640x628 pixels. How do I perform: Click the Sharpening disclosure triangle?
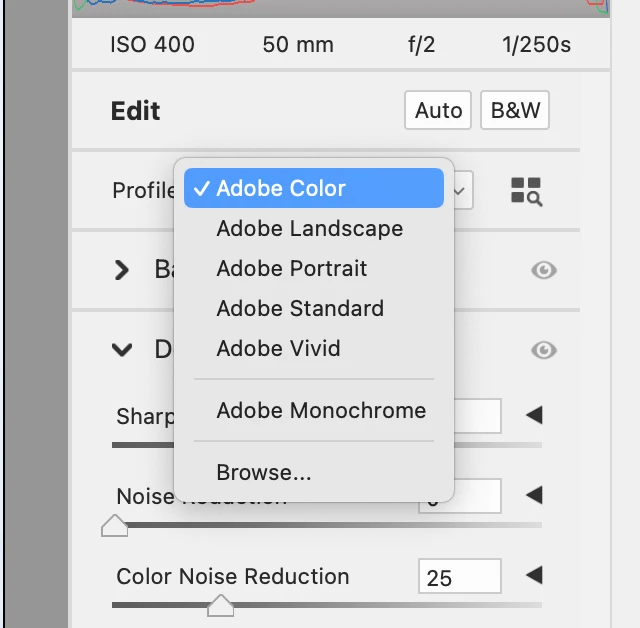click(x=534, y=415)
